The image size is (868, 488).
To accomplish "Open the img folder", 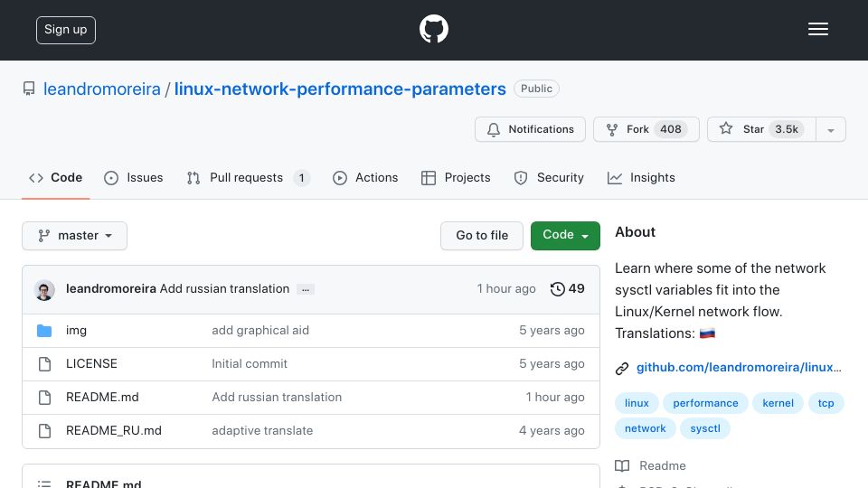I will coord(76,331).
